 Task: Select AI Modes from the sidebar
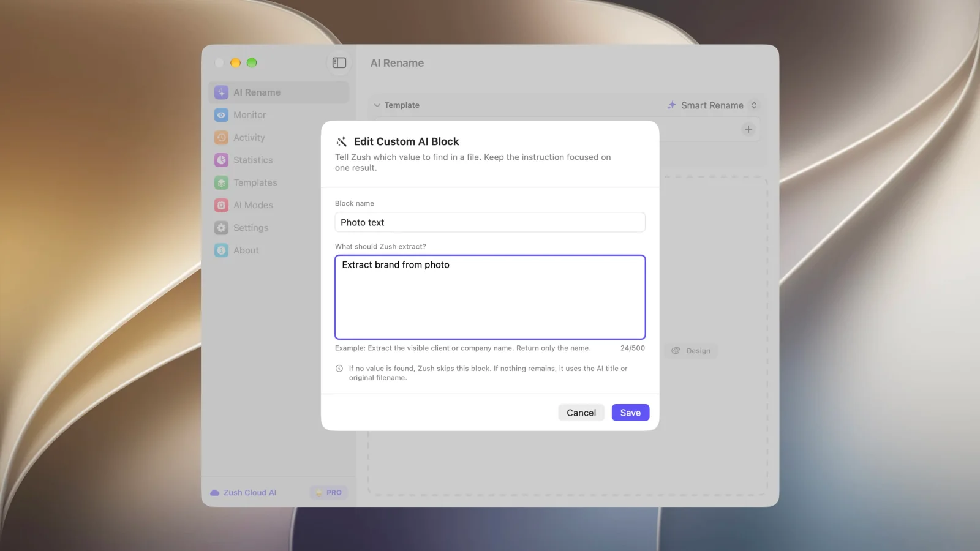click(x=279, y=205)
